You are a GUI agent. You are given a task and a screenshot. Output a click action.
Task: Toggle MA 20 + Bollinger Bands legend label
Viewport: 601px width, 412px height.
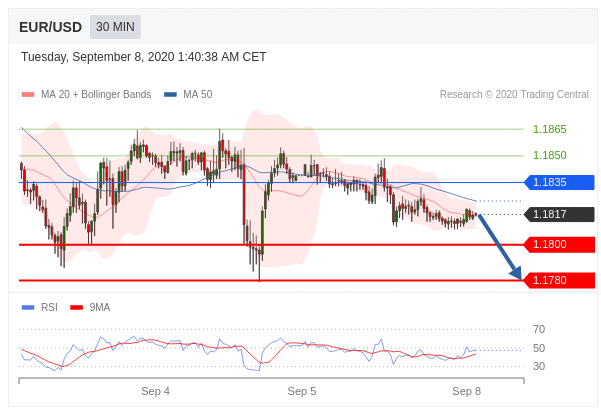tap(96, 94)
